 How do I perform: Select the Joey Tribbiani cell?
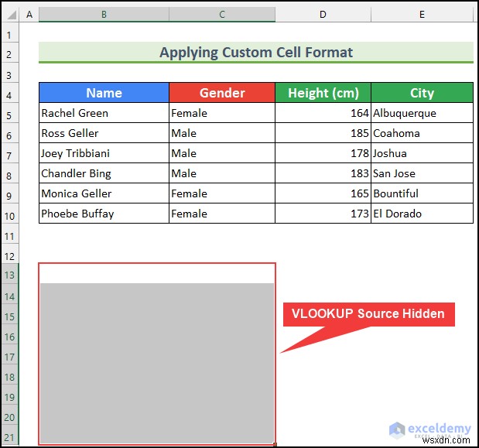point(104,153)
